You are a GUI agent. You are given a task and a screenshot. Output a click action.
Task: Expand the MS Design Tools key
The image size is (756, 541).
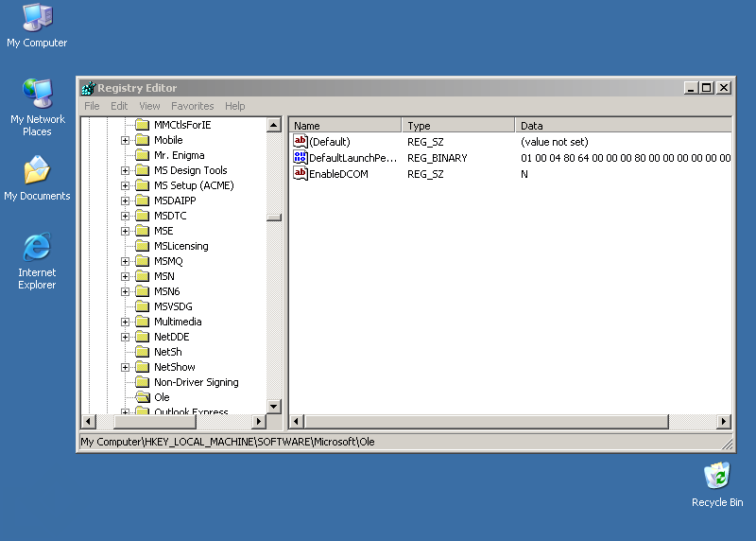125,171
